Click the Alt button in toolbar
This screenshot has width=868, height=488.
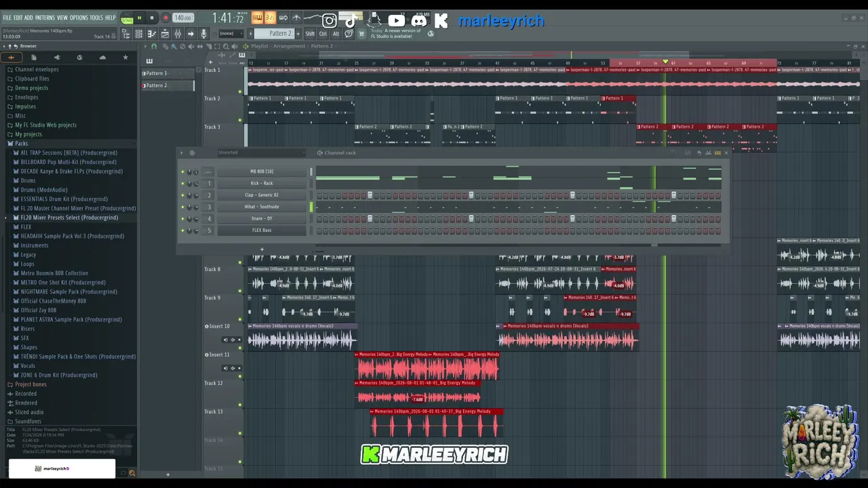pos(336,34)
